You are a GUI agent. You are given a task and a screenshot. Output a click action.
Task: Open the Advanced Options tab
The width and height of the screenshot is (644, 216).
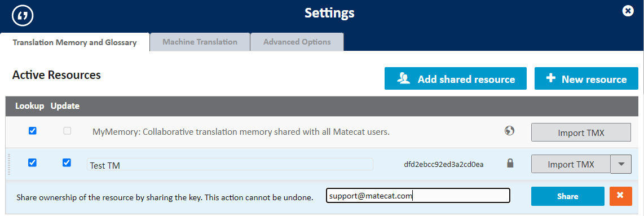pyautogui.click(x=297, y=42)
